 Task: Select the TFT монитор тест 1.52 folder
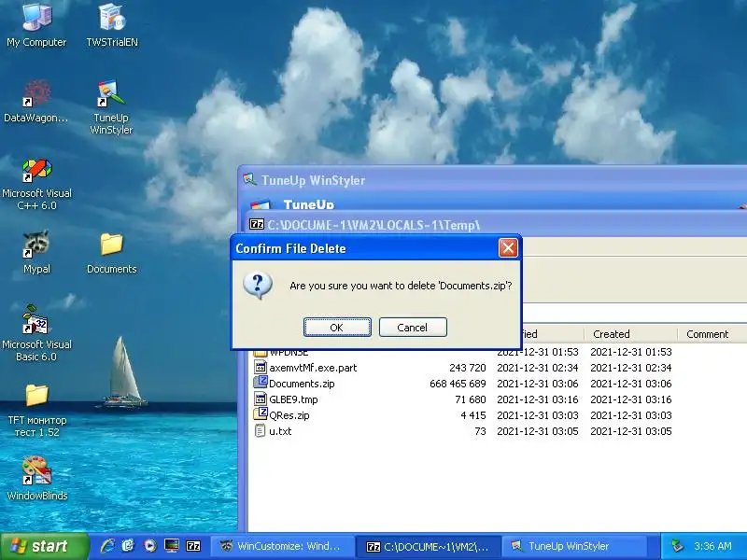pos(36,411)
